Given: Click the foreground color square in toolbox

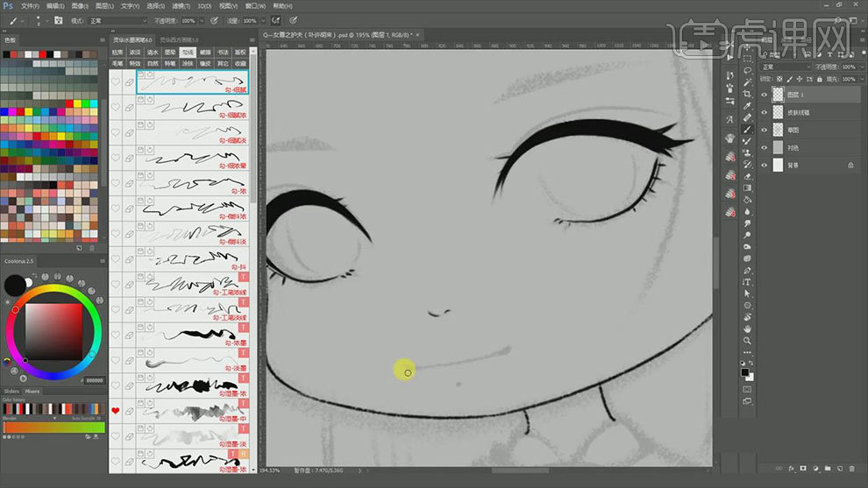Looking at the screenshot, I should [745, 372].
